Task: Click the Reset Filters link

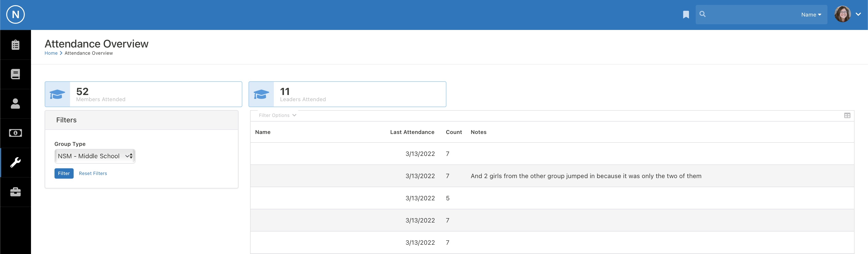Action: (93, 173)
